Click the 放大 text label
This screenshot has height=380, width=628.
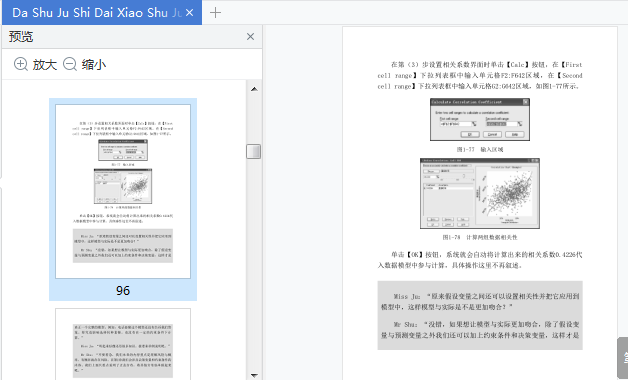pyautogui.click(x=45, y=64)
